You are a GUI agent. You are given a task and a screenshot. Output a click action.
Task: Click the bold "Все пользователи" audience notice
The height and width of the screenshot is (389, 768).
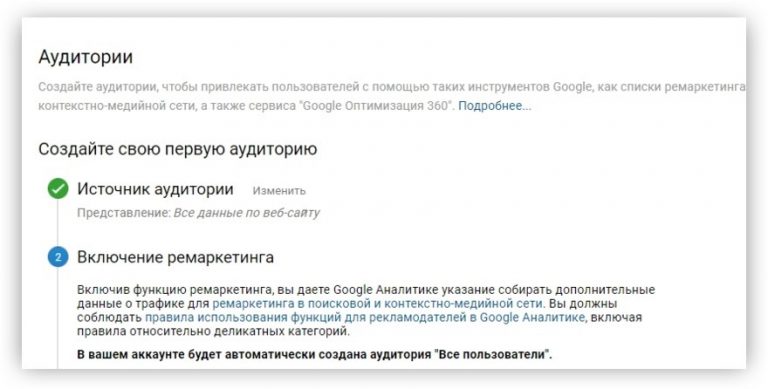pyautogui.click(x=314, y=355)
